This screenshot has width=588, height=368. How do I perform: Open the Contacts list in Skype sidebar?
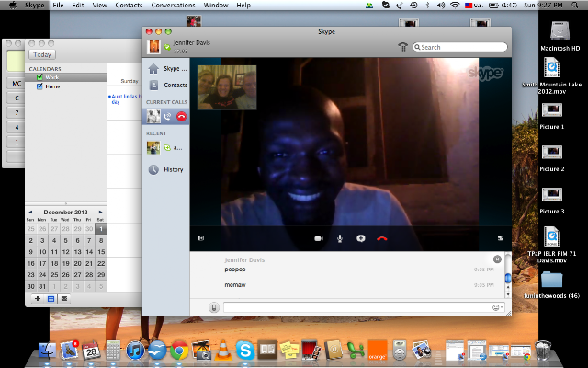tap(167, 86)
